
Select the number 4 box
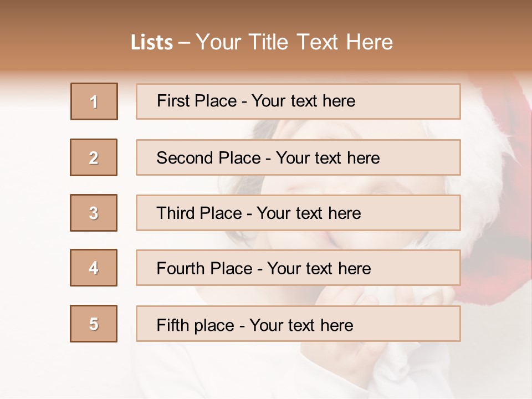[94, 268]
